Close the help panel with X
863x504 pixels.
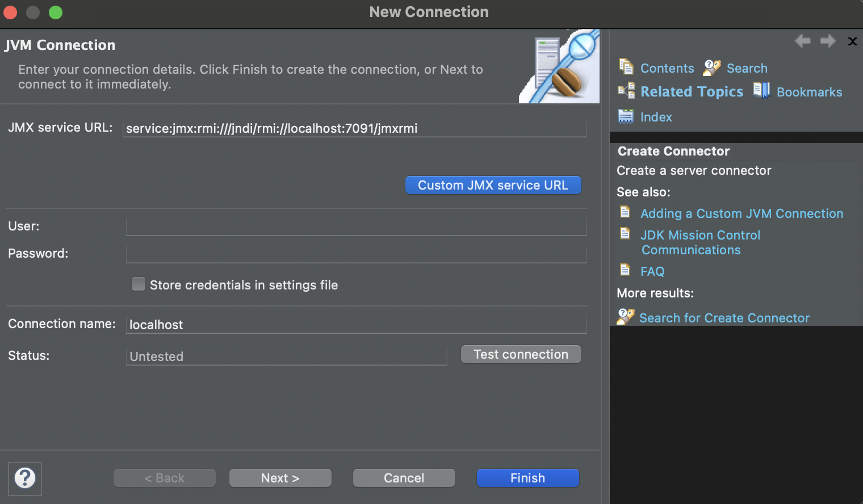[852, 41]
